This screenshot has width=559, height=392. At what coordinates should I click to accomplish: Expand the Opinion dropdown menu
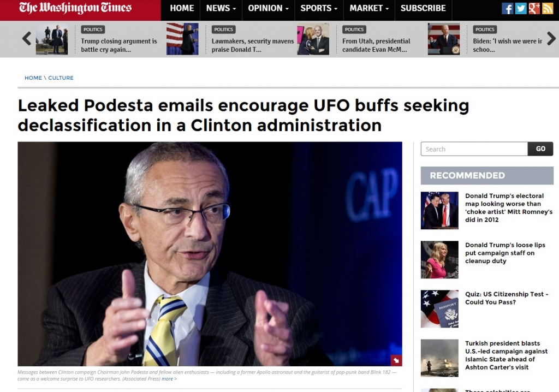[268, 8]
